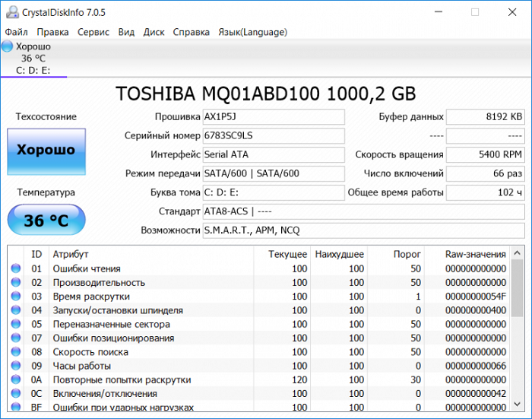Click status orb for attribute 07 row
The height and width of the screenshot is (419, 532).
click(16, 338)
